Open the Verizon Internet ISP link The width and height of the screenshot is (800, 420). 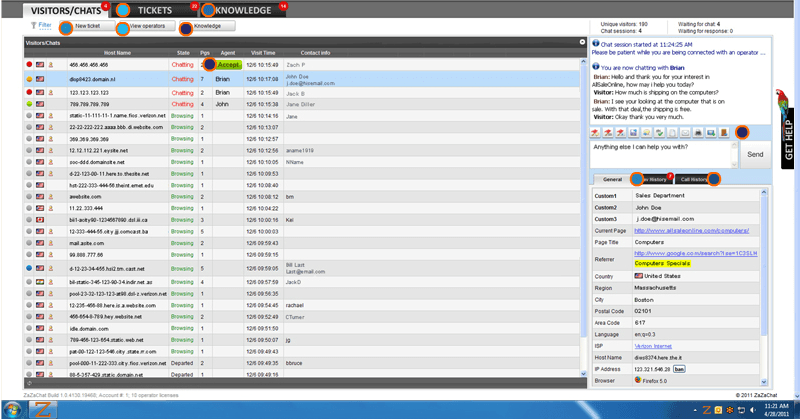[x=652, y=345]
